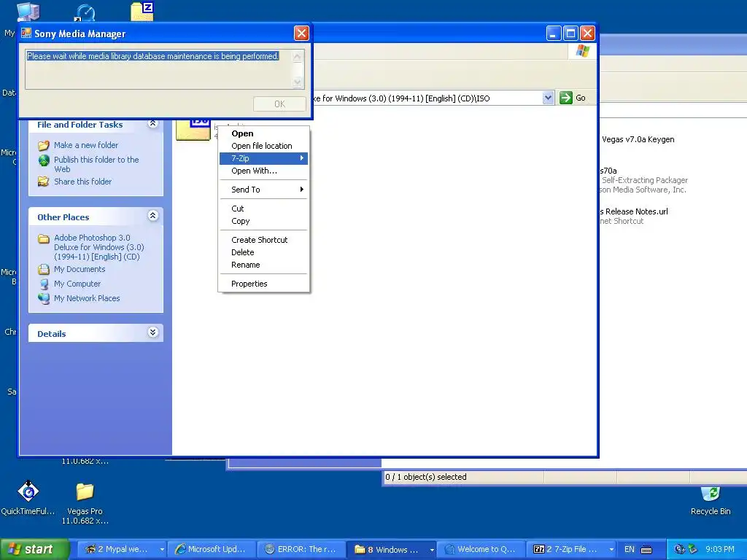Image resolution: width=747 pixels, height=560 pixels.
Task: Go to My Network Places link
Action: click(87, 298)
